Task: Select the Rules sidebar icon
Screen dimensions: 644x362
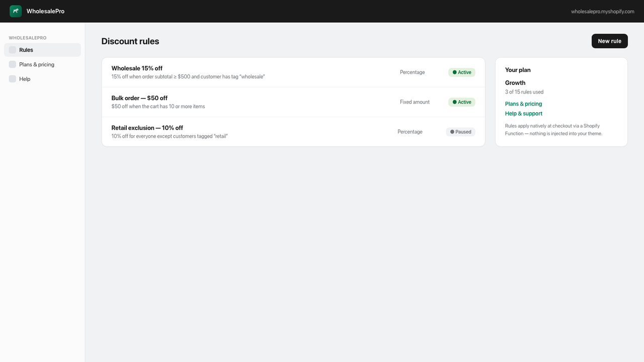Action: point(13,50)
